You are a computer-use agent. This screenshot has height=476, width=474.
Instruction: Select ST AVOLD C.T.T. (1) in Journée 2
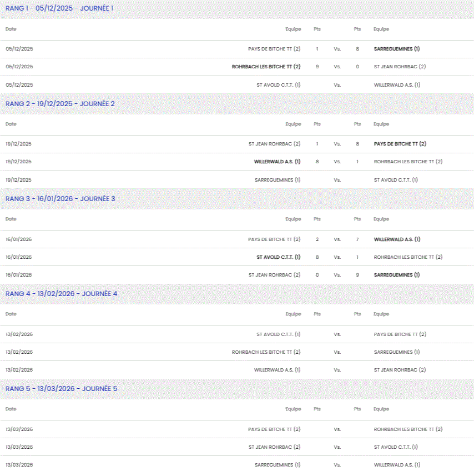click(396, 180)
